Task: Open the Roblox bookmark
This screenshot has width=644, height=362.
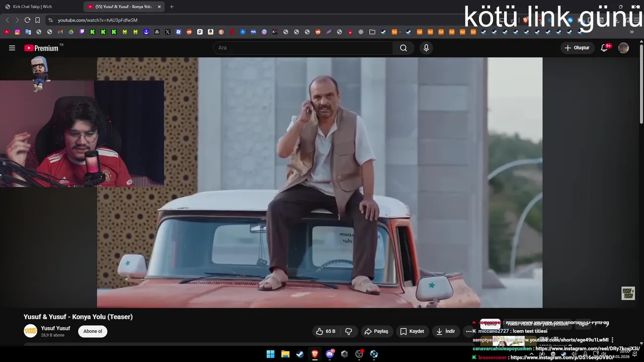Action: pos(178,32)
